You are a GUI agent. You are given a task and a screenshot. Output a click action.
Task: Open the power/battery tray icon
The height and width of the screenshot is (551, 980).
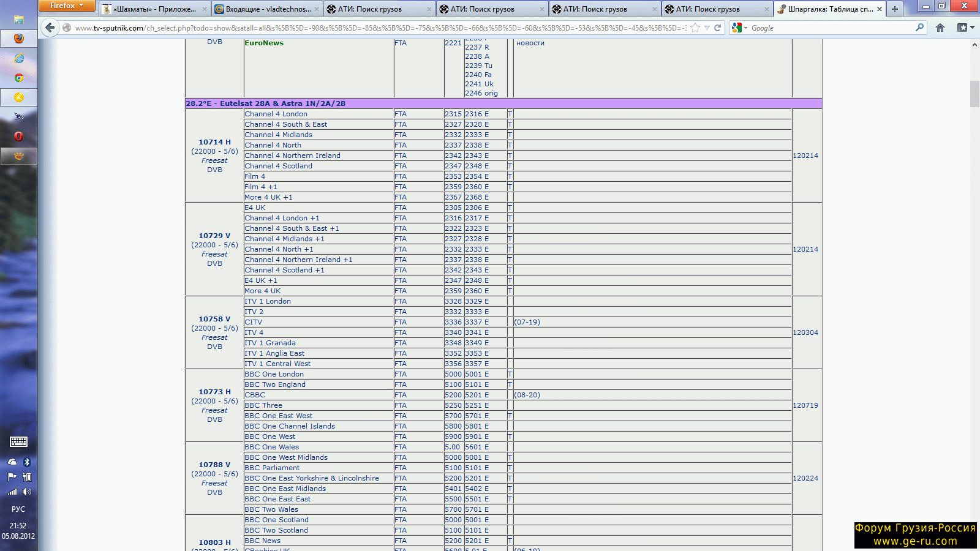[x=26, y=477]
